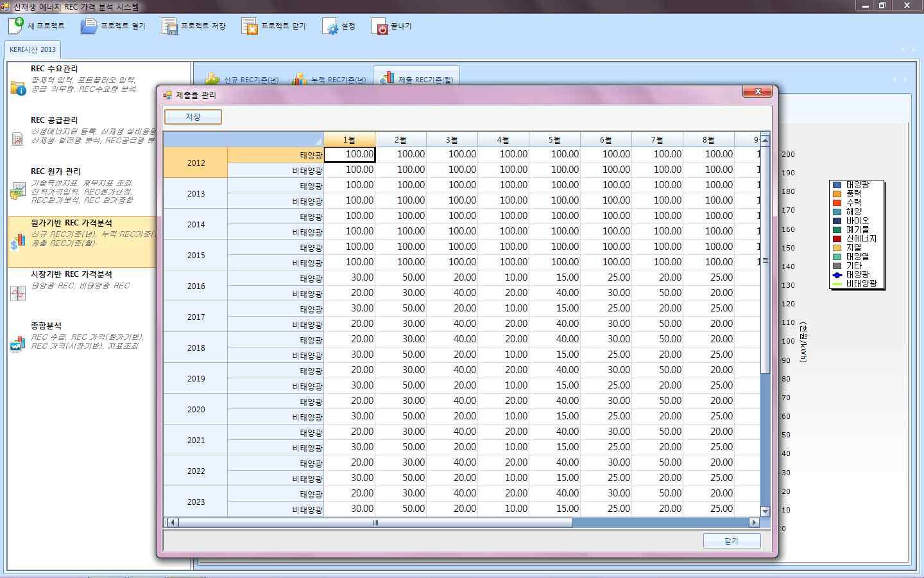Select 원가기반 REC 가격분석 sidebar icon
The image size is (924, 578).
[x=18, y=241]
